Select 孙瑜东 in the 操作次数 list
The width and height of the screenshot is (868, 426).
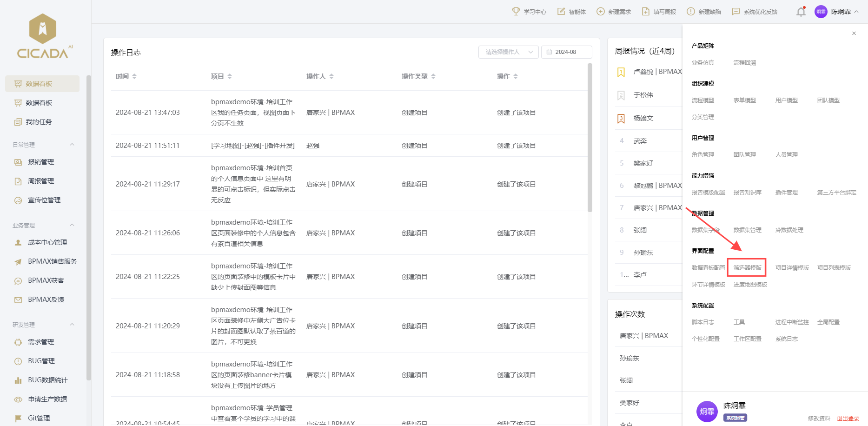click(x=629, y=358)
